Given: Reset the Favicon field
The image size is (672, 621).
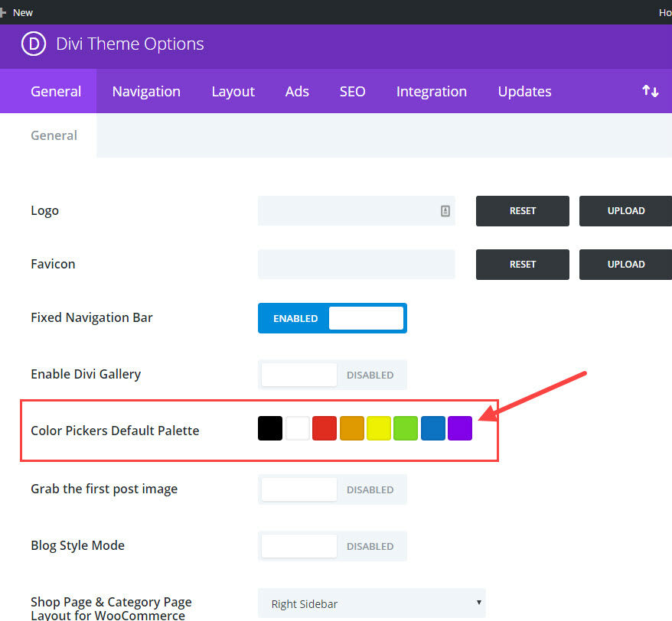Looking at the screenshot, I should pyautogui.click(x=523, y=265).
